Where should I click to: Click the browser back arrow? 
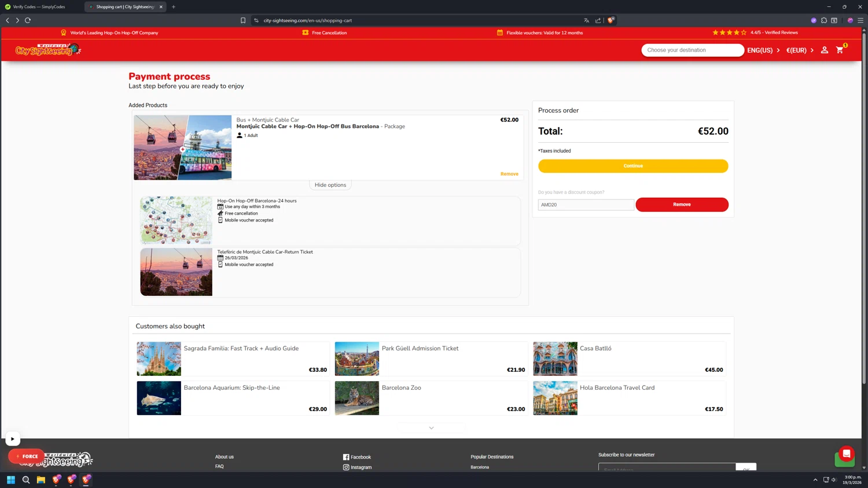click(8, 20)
